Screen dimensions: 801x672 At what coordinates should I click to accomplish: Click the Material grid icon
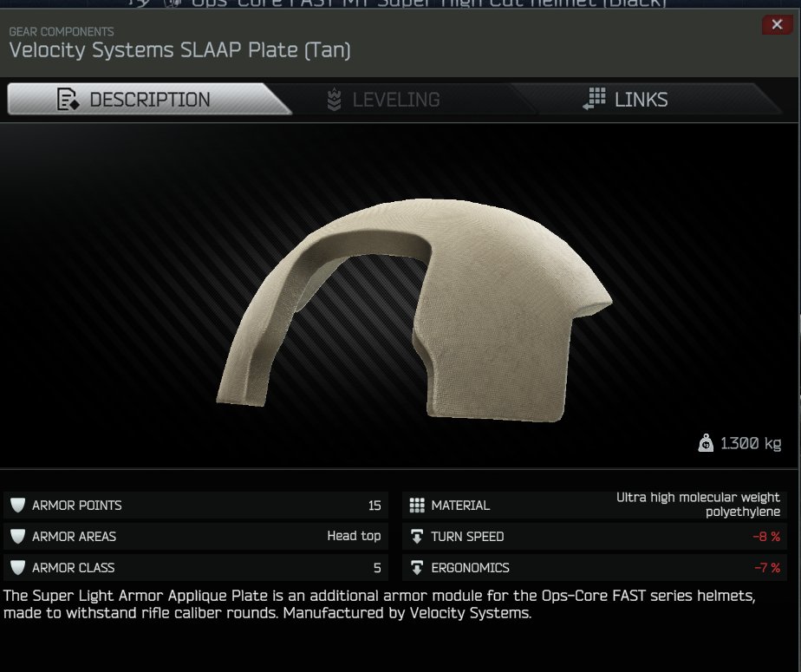pos(417,506)
